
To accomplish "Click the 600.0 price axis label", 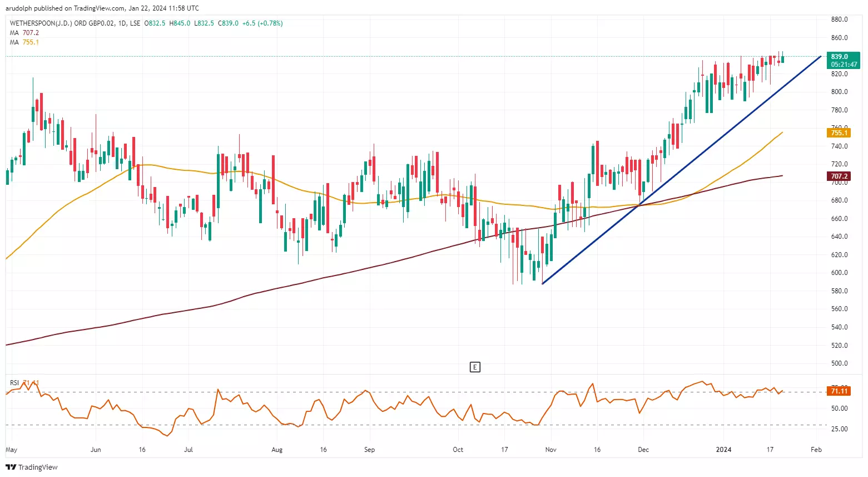I will coord(839,273).
